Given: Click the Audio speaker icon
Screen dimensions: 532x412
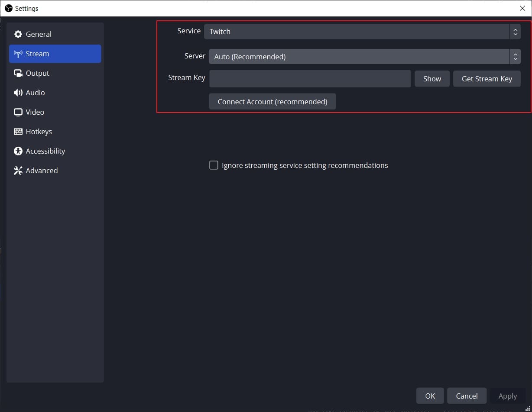Looking at the screenshot, I should tap(18, 93).
